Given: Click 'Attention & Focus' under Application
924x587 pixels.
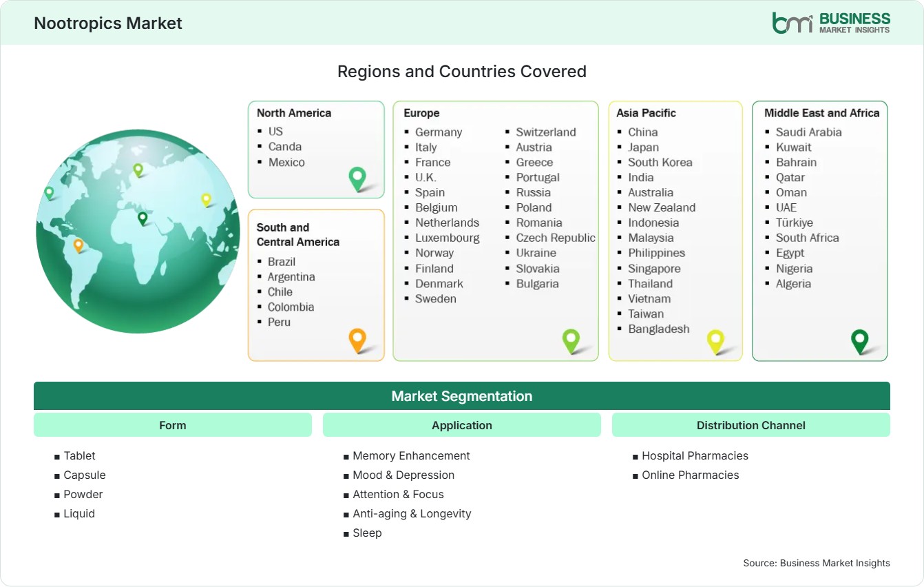Looking at the screenshot, I should point(399,494).
